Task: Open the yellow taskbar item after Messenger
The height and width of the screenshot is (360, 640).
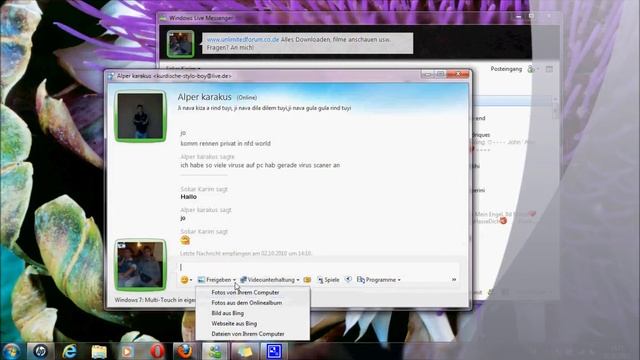Action: 244,351
